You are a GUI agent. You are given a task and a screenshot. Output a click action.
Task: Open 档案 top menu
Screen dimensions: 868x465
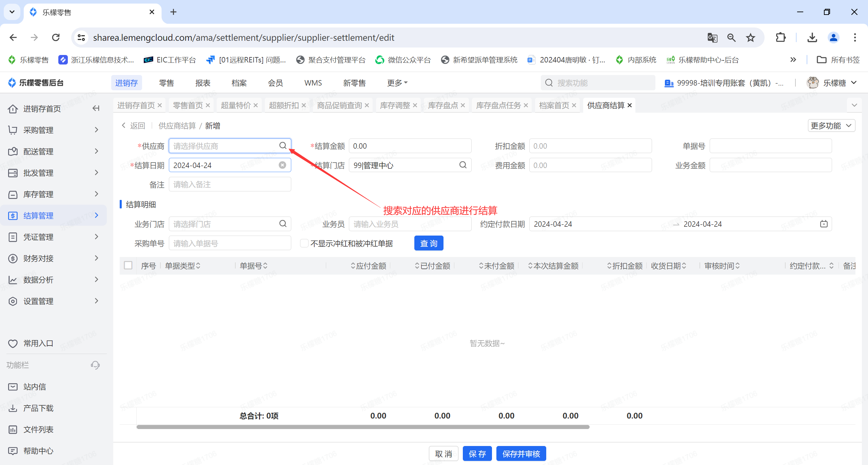(239, 83)
